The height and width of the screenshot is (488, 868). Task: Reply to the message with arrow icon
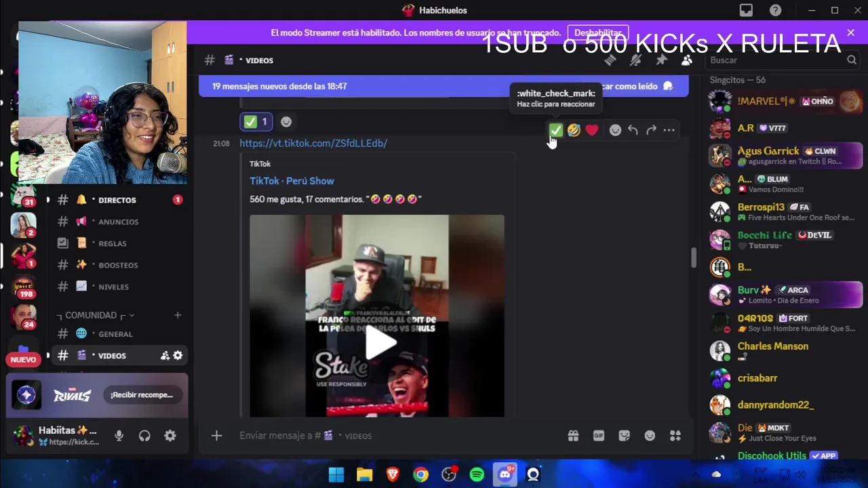(x=633, y=130)
